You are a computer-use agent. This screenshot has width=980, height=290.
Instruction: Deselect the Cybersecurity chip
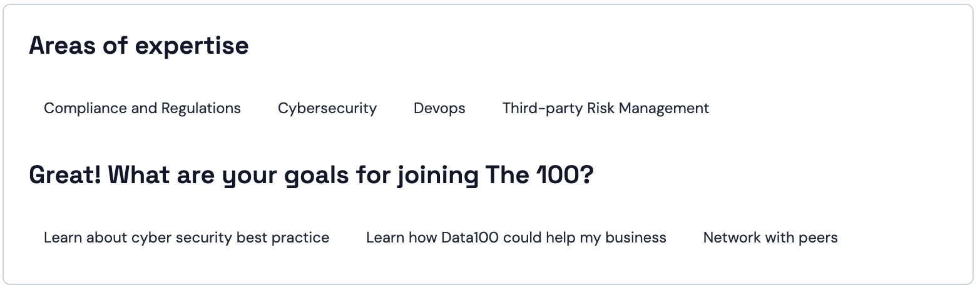pos(327,108)
